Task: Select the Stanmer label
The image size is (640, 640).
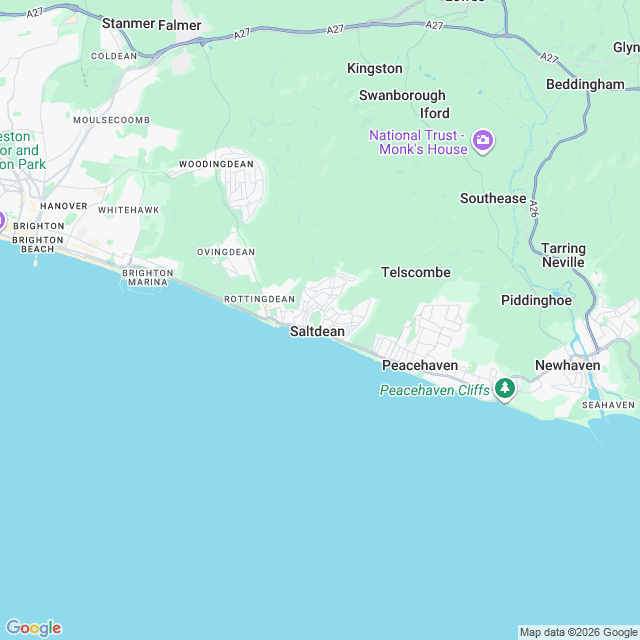Action: click(x=128, y=23)
